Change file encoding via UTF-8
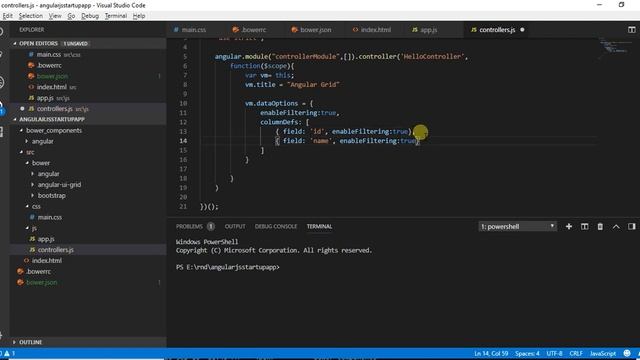The width and height of the screenshot is (640, 360). click(x=554, y=353)
